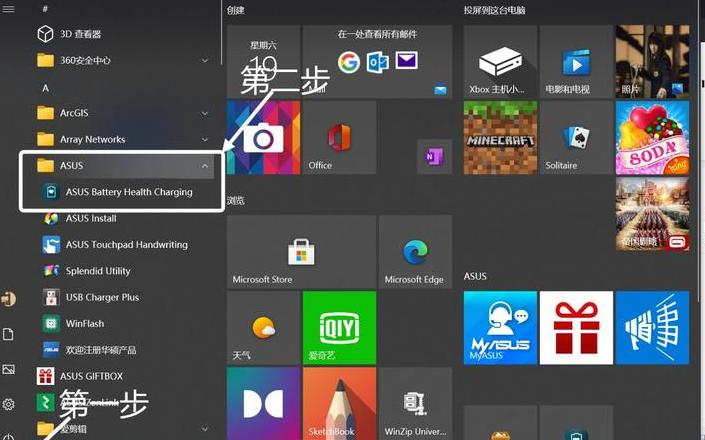Viewport: 705px width, 440px height.
Task: Click the user account avatar
Action: pyautogui.click(x=8, y=298)
